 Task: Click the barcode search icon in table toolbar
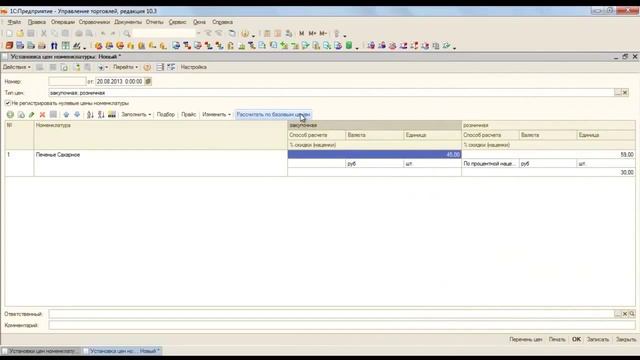pyautogui.click(x=112, y=115)
